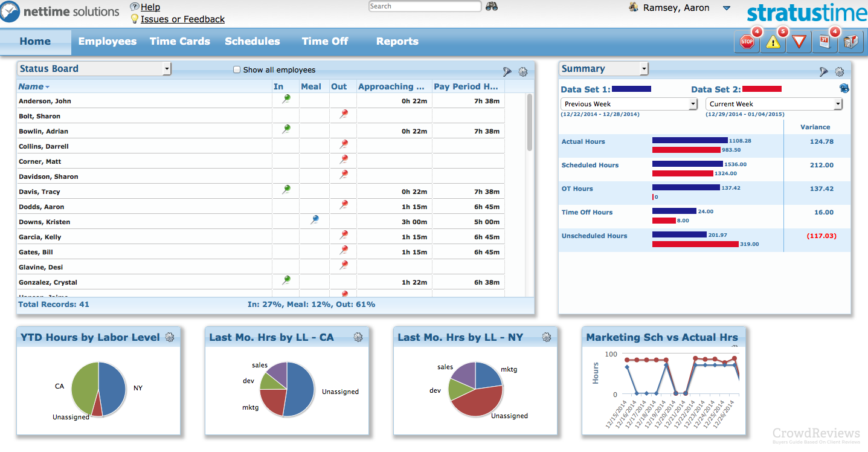Click the In column header
The width and height of the screenshot is (868, 452).
coord(278,86)
